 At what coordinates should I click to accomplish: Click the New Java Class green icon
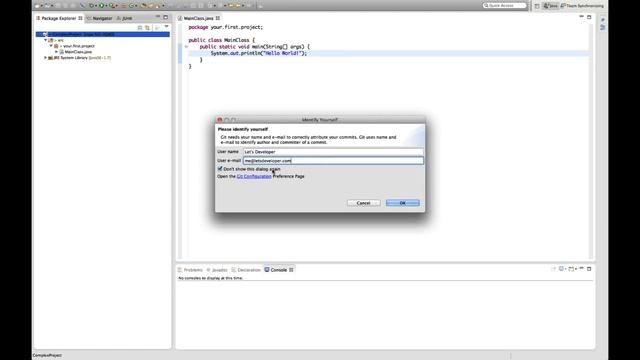click(x=131, y=6)
